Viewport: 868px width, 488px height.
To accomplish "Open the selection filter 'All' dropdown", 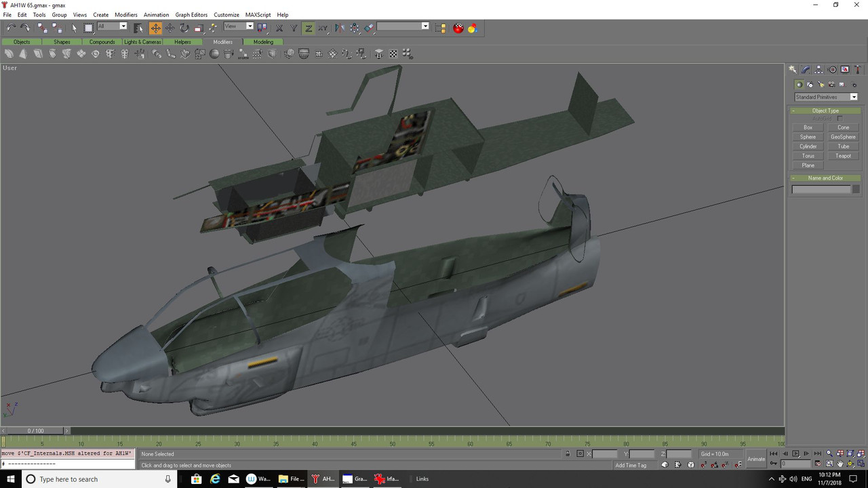I will click(x=113, y=26).
